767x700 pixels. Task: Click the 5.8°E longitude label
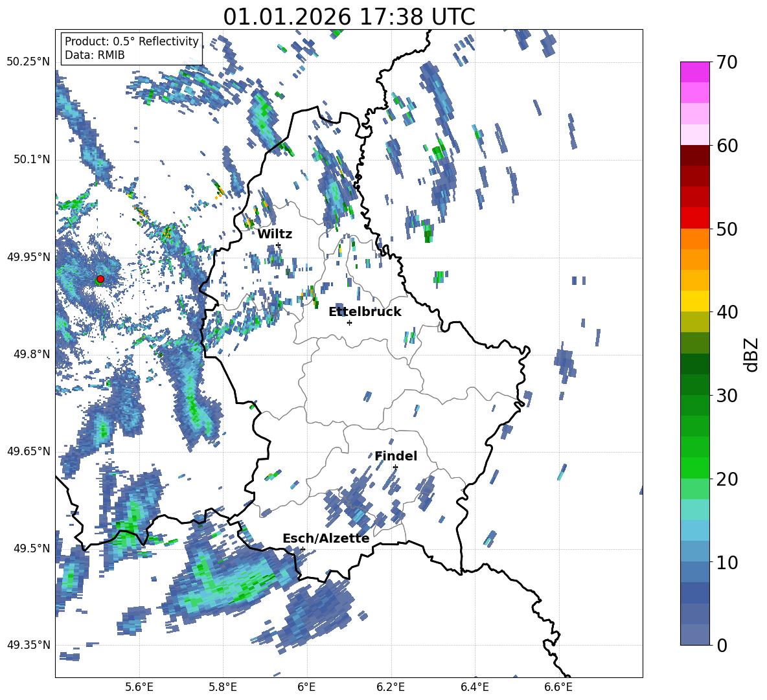(x=223, y=687)
